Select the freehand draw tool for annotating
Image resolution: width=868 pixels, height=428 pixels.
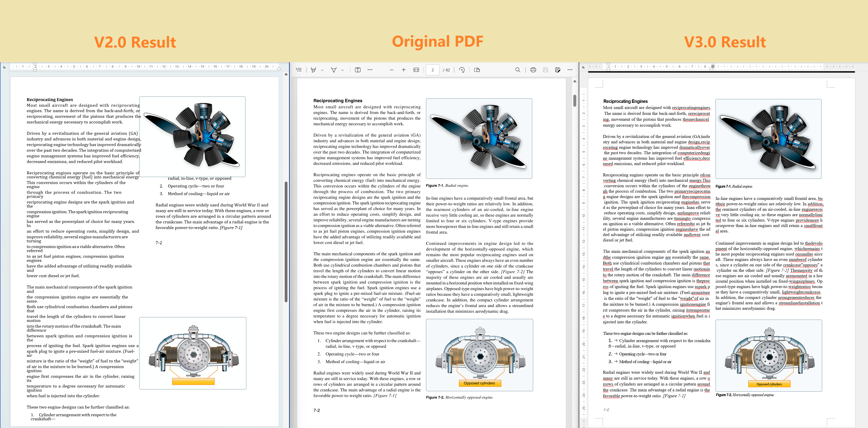[334, 70]
